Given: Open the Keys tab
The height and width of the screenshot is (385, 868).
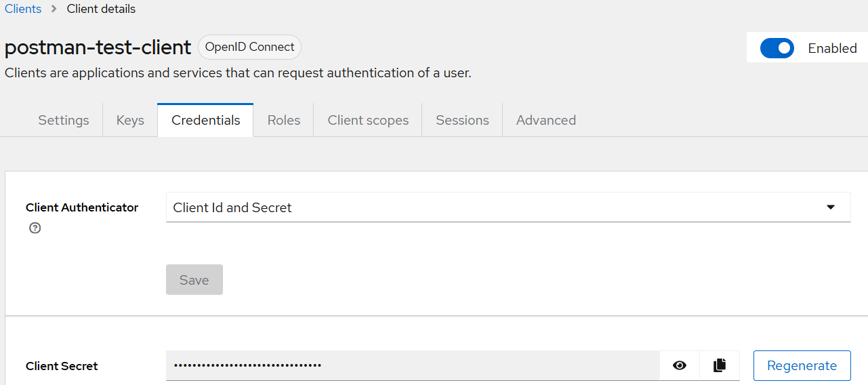Looking at the screenshot, I should pos(130,120).
